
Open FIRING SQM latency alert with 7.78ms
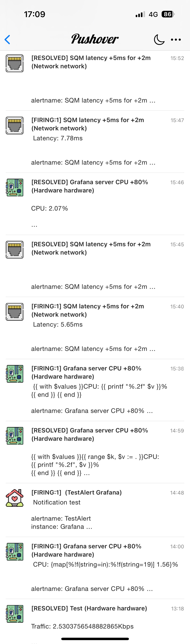click(x=95, y=141)
